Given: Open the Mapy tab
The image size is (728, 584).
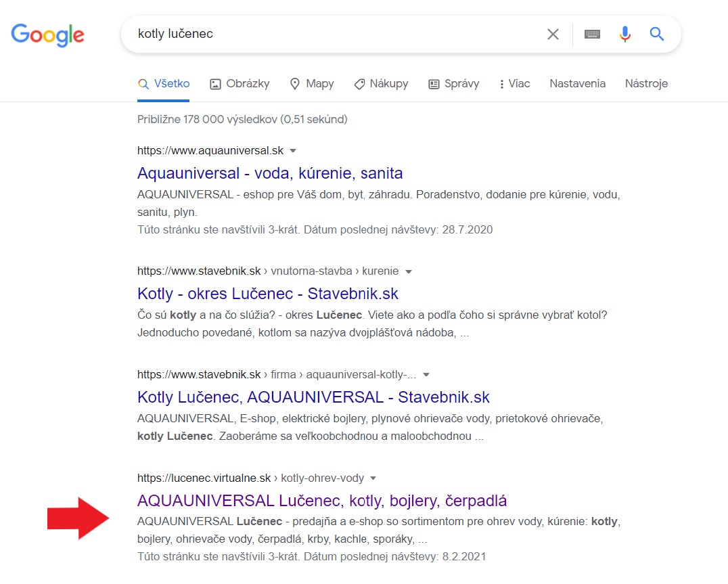Looking at the screenshot, I should [311, 83].
